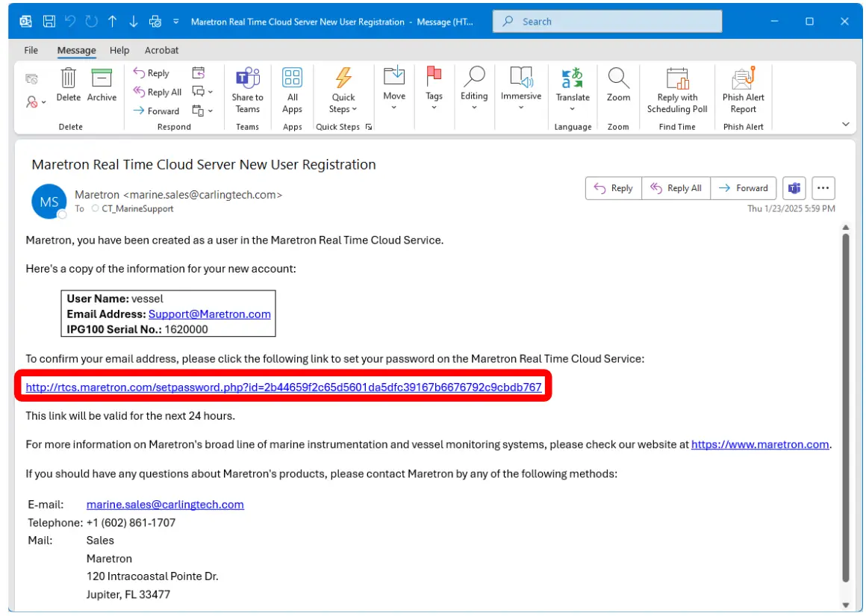Open the https://www.maretron.com website link

pyautogui.click(x=760, y=445)
